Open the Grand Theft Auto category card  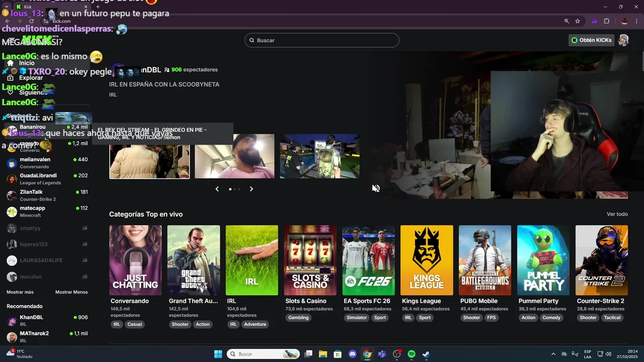coord(194,260)
